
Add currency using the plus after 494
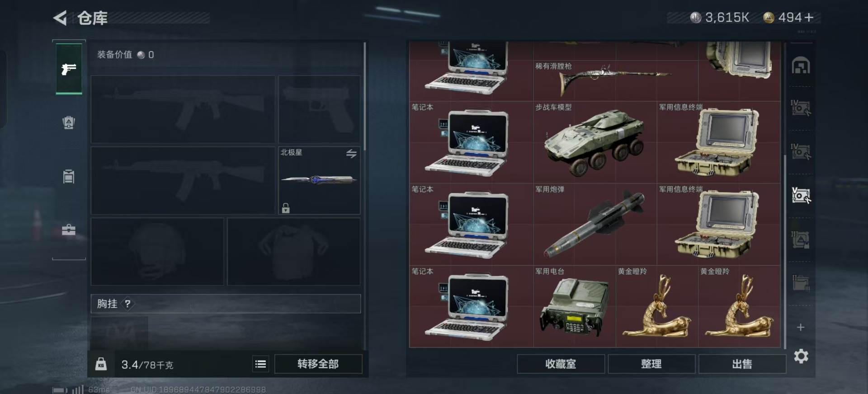[809, 17]
